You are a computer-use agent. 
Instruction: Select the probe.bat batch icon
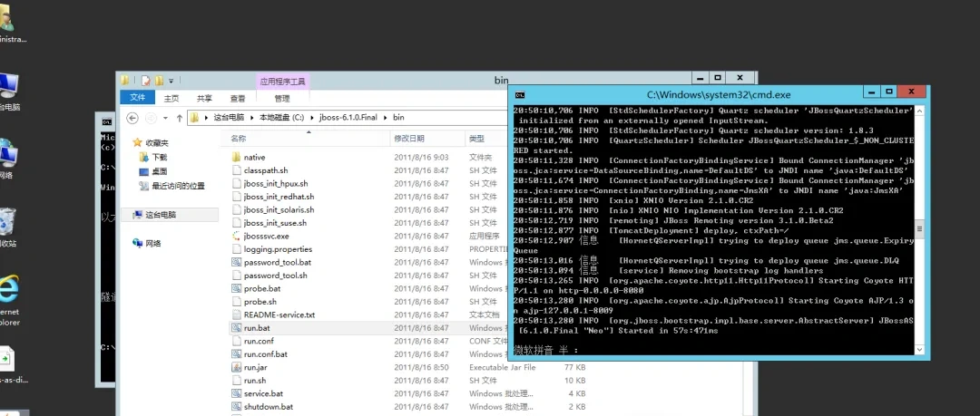click(236, 288)
